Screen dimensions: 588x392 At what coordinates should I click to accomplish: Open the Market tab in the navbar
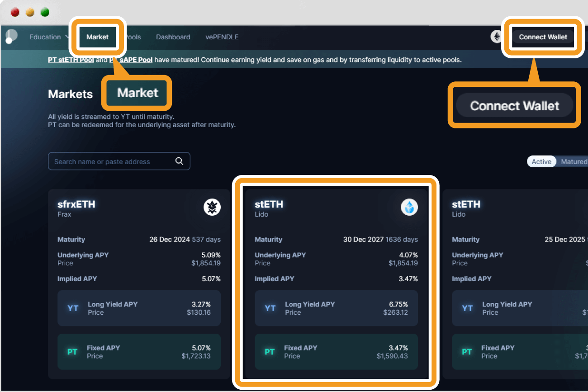point(98,37)
